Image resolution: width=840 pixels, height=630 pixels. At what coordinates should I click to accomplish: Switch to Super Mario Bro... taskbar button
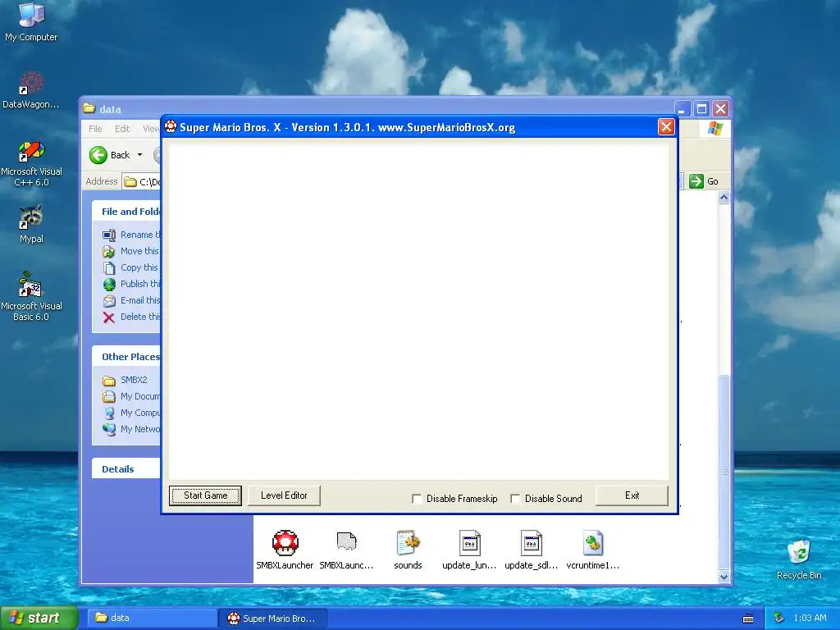(x=273, y=619)
